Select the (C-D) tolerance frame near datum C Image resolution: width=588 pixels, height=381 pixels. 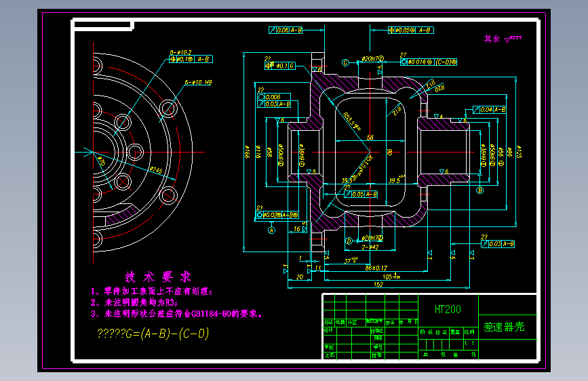pyautogui.click(x=429, y=62)
